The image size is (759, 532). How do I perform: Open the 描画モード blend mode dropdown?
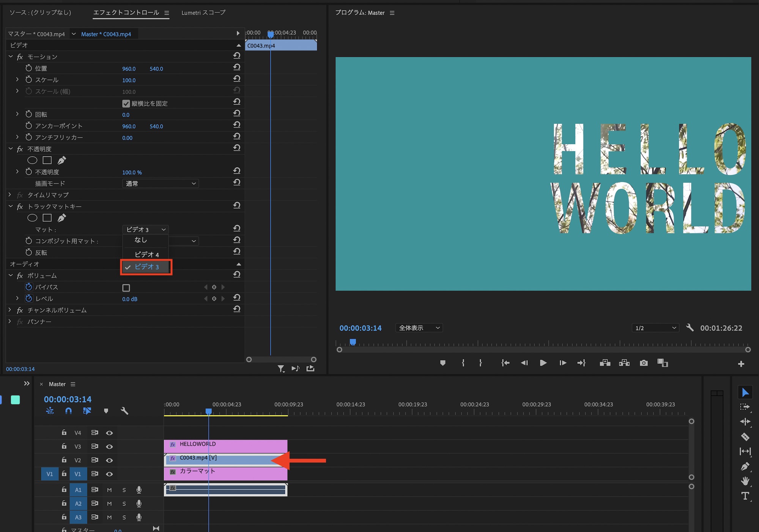[x=161, y=184]
